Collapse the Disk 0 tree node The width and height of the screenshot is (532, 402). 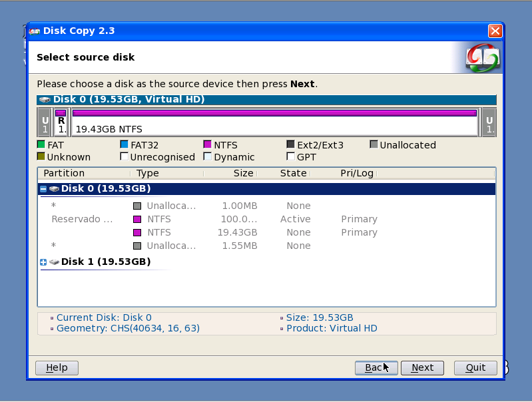(x=43, y=189)
